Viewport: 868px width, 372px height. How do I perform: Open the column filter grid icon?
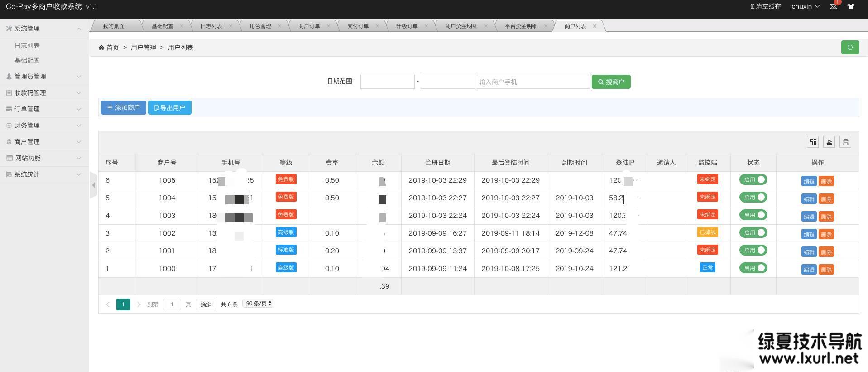click(x=813, y=142)
